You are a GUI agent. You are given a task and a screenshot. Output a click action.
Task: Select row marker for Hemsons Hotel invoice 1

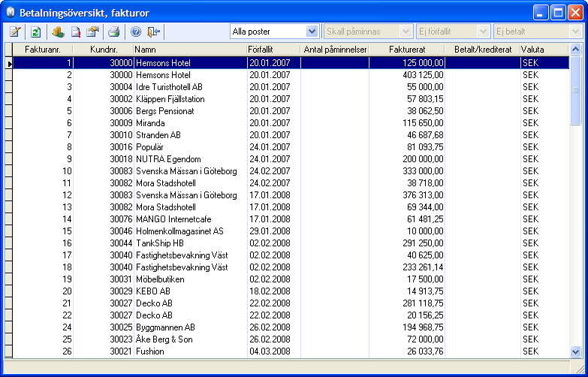pos(8,63)
